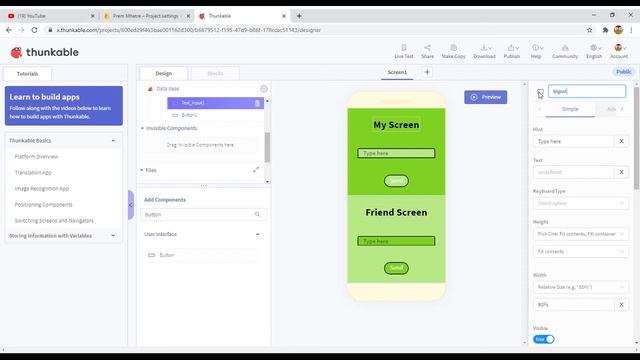The width and height of the screenshot is (640, 360).
Task: Click the component name input field
Action: pos(587,91)
